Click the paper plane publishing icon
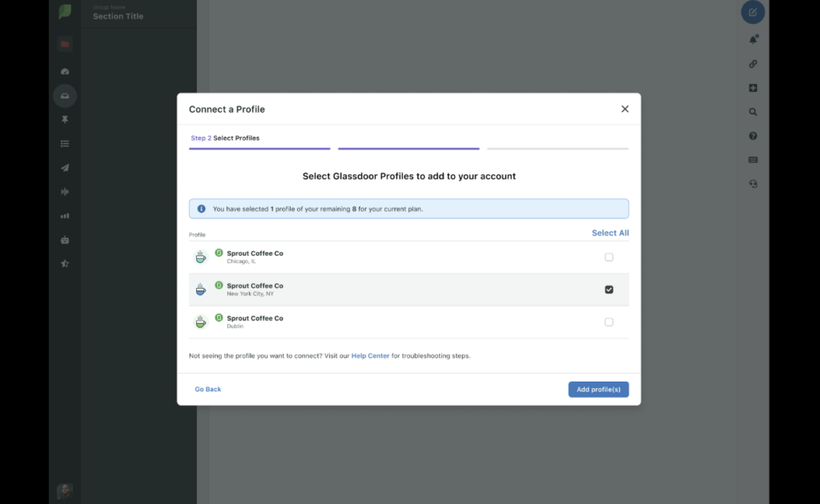The image size is (820, 504). [65, 168]
